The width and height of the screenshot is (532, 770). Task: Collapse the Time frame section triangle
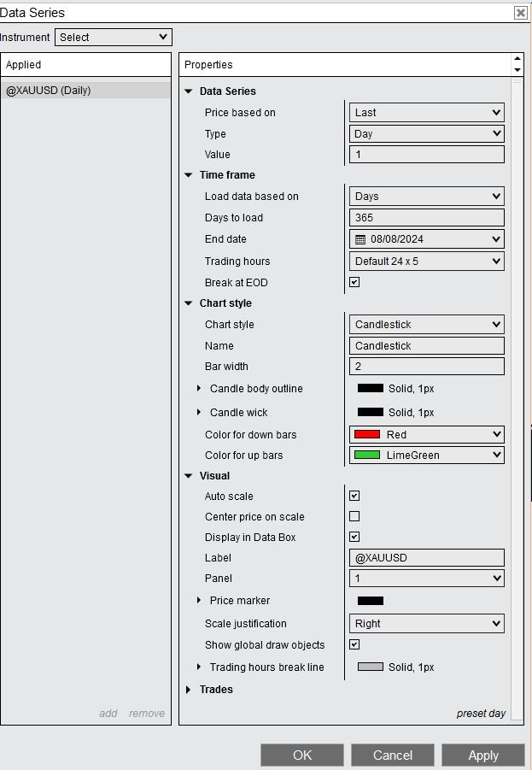189,175
